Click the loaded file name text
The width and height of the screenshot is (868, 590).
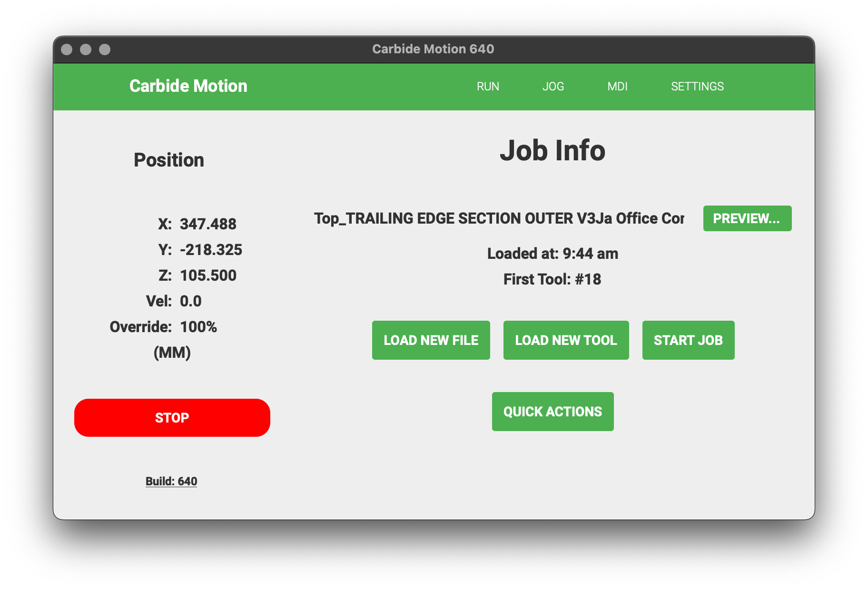[x=499, y=218]
